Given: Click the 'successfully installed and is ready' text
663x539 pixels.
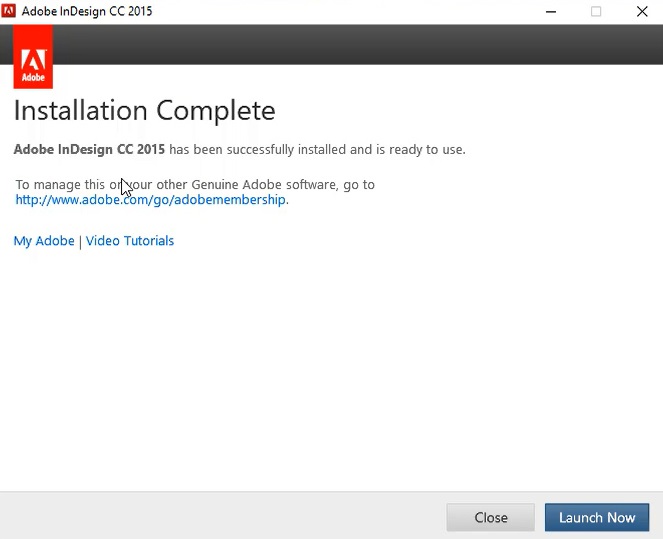Looking at the screenshot, I should coord(315,150).
